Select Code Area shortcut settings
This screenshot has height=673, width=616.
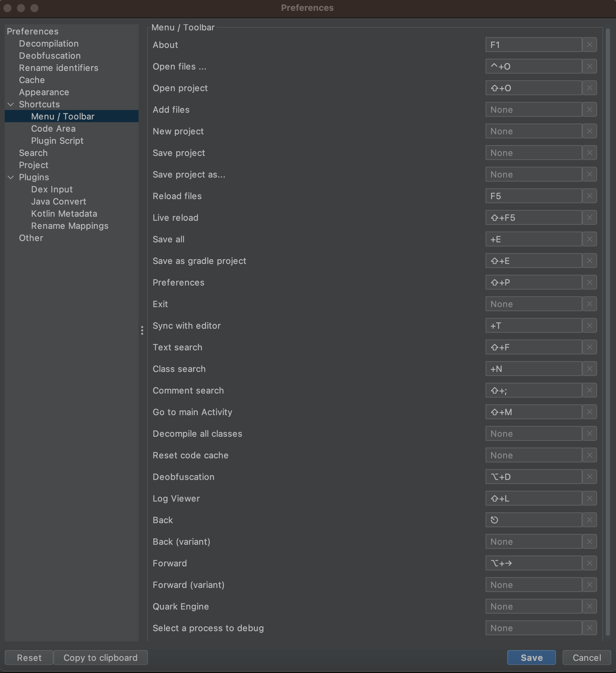pos(53,128)
